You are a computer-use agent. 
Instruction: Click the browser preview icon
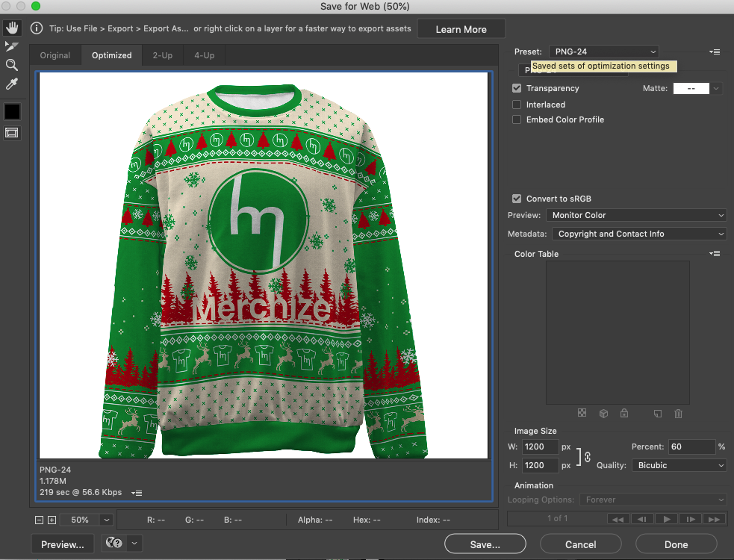coord(113,543)
